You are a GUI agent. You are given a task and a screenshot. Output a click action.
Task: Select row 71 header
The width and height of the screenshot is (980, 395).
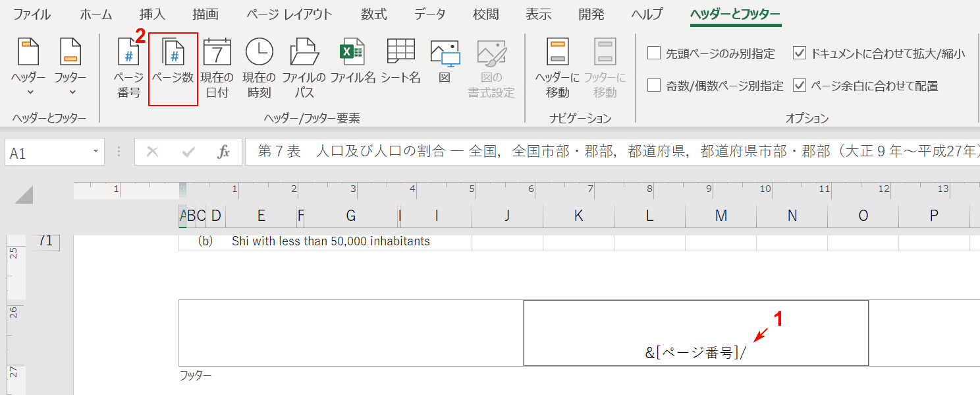click(45, 242)
